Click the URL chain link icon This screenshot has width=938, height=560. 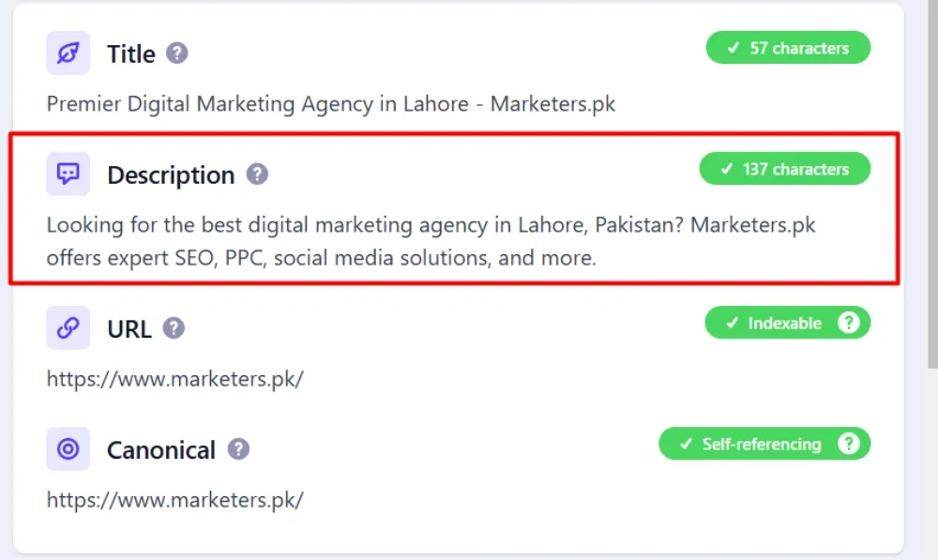(x=68, y=328)
